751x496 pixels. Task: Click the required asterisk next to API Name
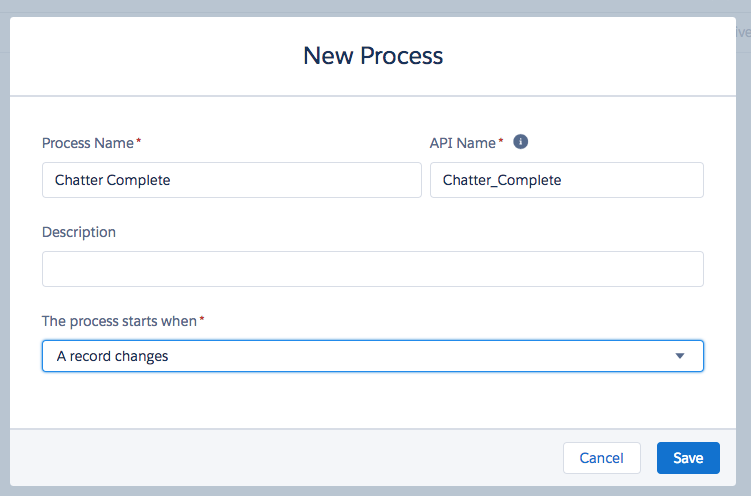pyautogui.click(x=501, y=142)
